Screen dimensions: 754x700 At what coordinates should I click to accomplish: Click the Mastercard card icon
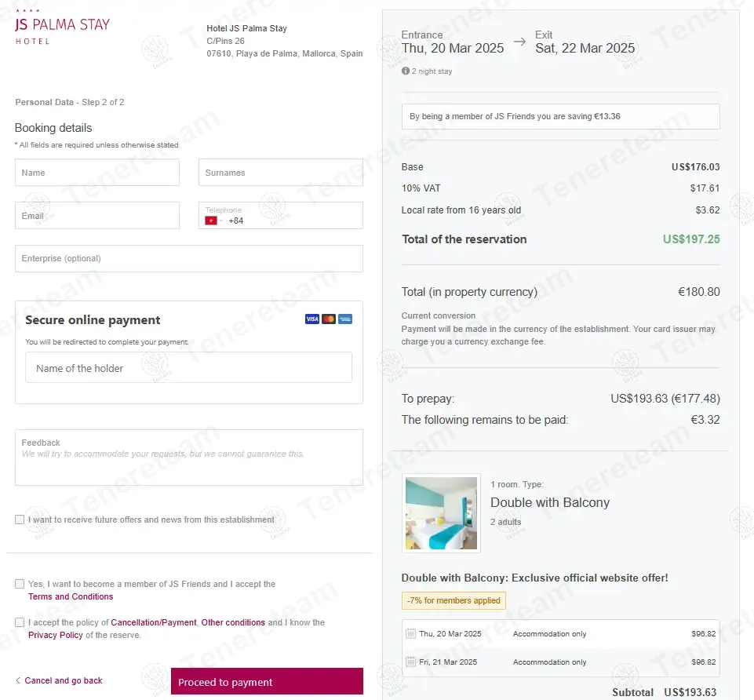pyautogui.click(x=329, y=319)
